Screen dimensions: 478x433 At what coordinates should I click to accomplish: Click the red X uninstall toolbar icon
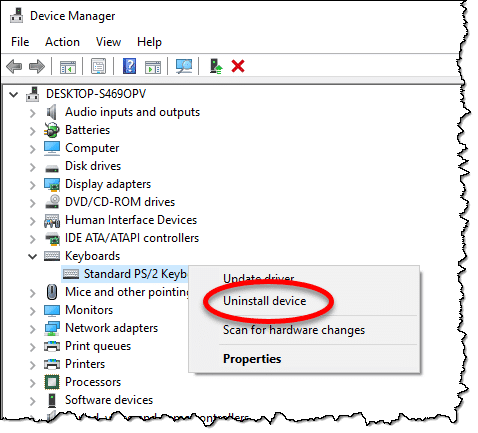(x=238, y=66)
